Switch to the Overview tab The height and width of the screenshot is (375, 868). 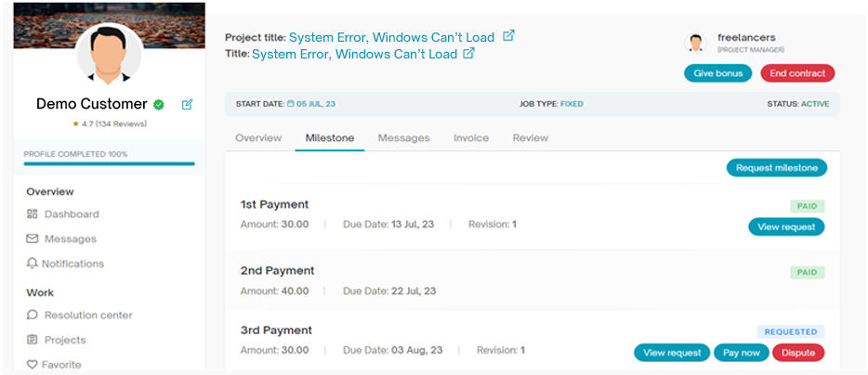pos(258,138)
